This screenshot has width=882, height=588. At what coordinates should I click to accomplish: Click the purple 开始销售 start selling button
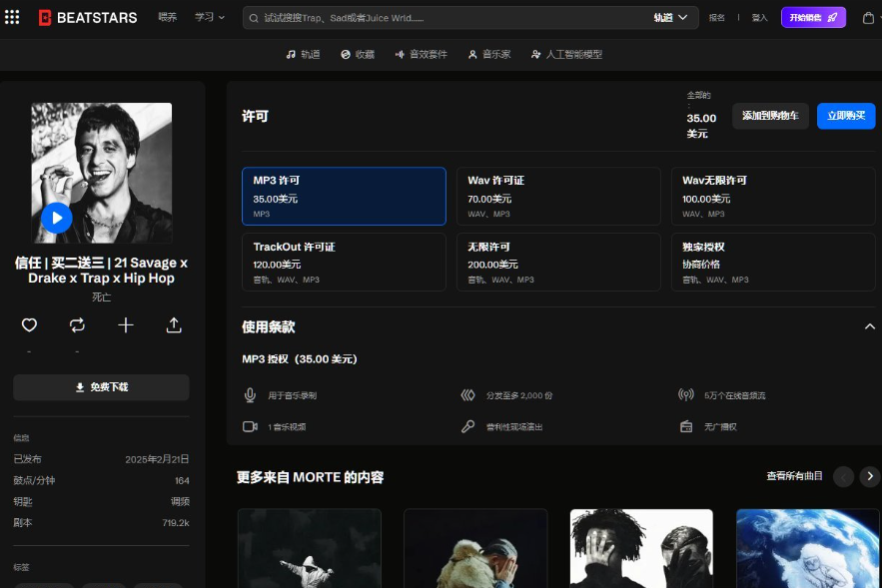coord(813,17)
